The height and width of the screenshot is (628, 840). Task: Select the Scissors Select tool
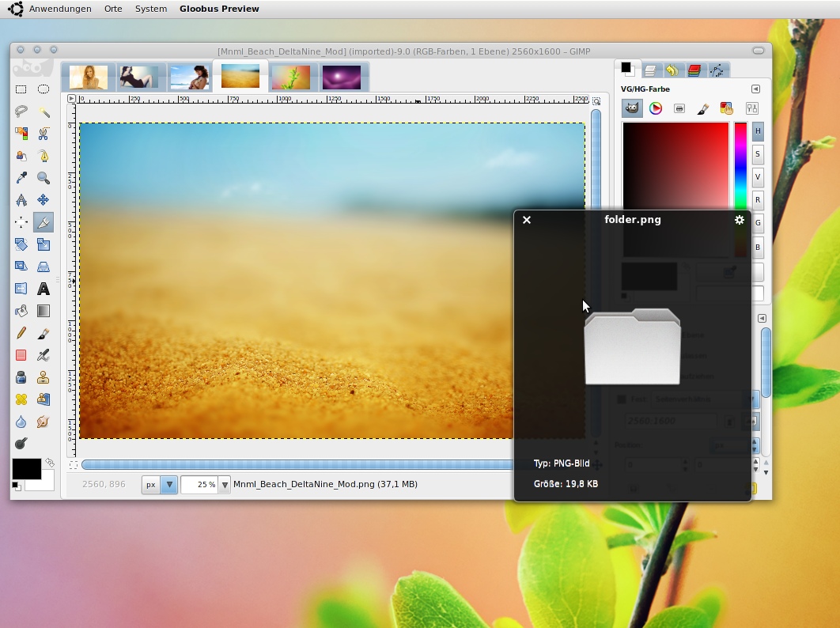[x=44, y=134]
